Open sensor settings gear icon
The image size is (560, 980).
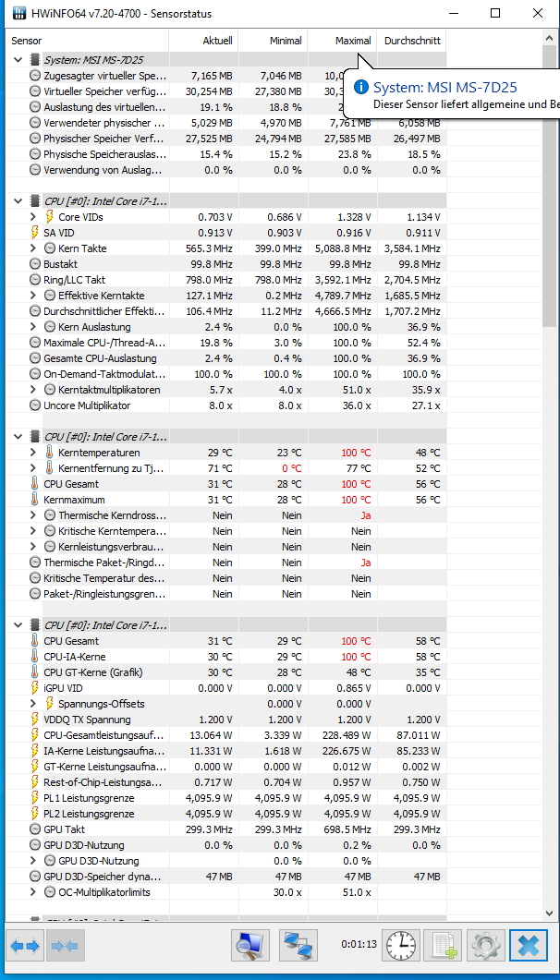tap(486, 946)
